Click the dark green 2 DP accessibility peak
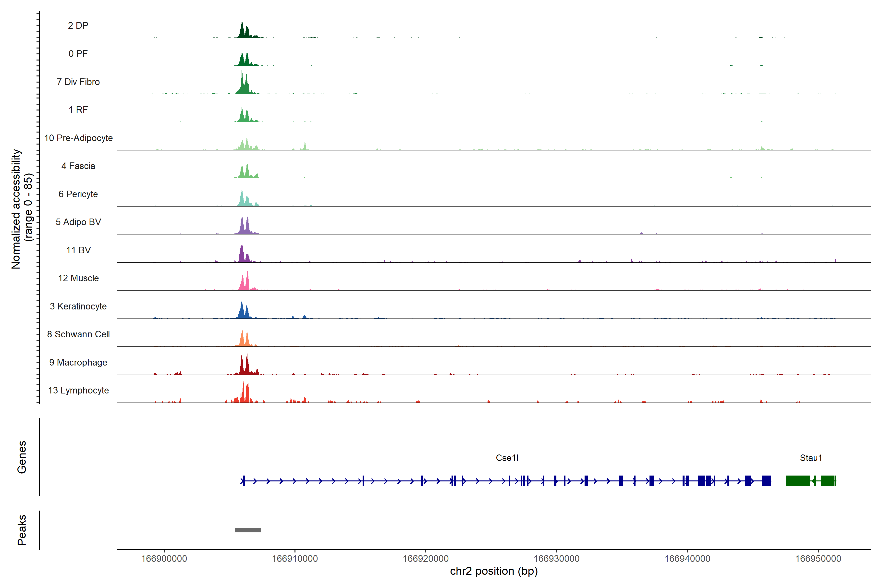 (242, 32)
